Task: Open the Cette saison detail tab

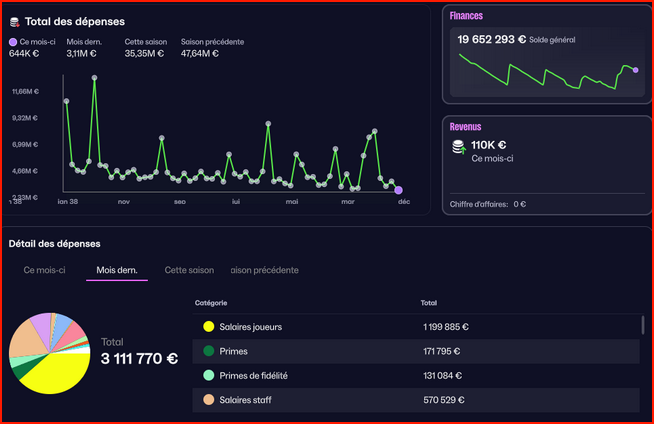Action: [x=189, y=270]
